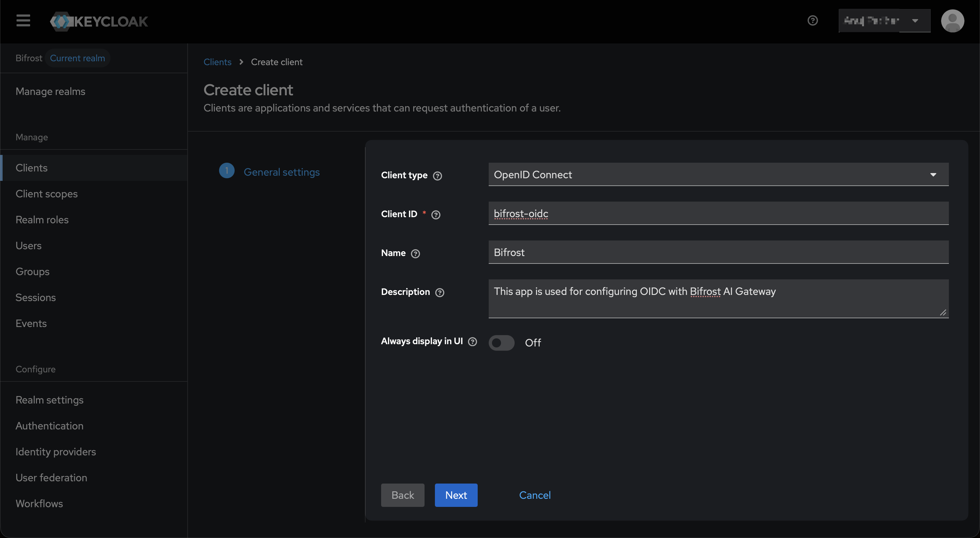Click the Clients breadcrumb link
The height and width of the screenshot is (538, 980).
click(x=217, y=62)
